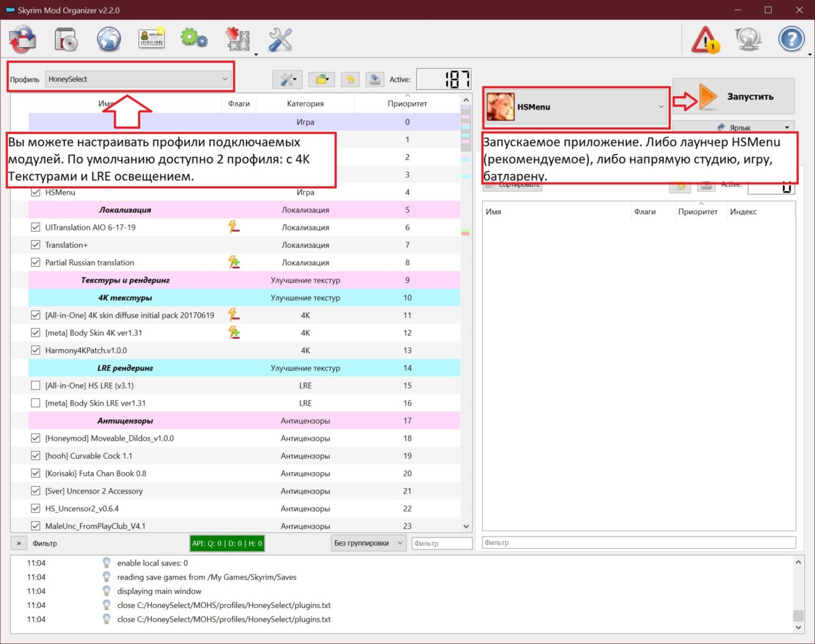This screenshot has width=815, height=644.
Task: Click the Active mods counter display
Action: click(x=444, y=79)
